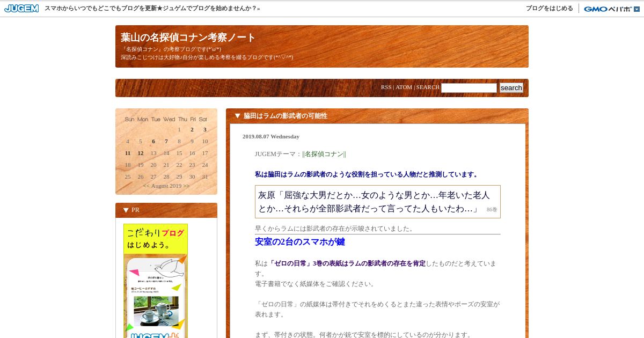Click calendar header Sun
Image resolution: width=644 pixels, height=338 pixels.
[129, 119]
